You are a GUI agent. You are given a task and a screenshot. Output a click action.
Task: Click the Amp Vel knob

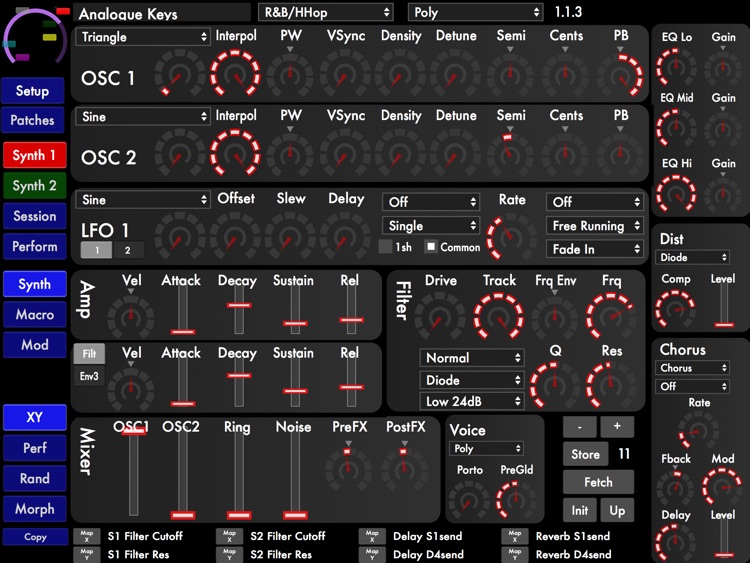131,316
